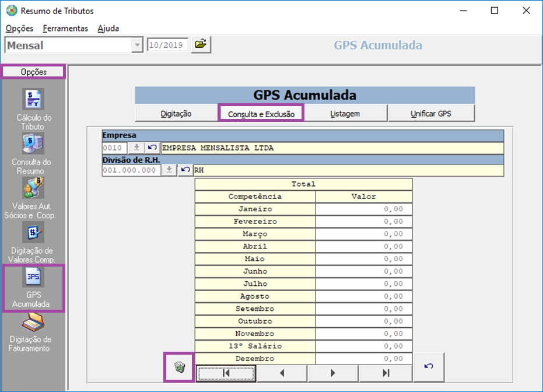Click the undo arrow beside navigation buttons
The image size is (543, 392).
(429, 366)
